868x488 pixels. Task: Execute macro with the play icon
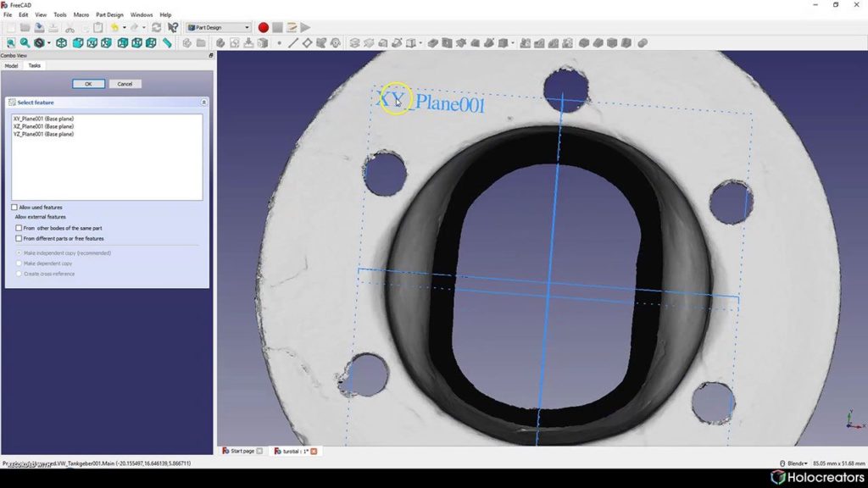pyautogui.click(x=305, y=28)
